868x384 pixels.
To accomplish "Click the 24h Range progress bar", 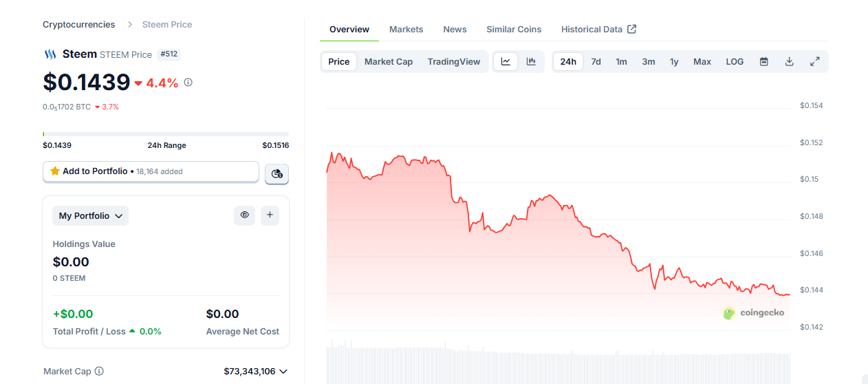I will click(166, 134).
